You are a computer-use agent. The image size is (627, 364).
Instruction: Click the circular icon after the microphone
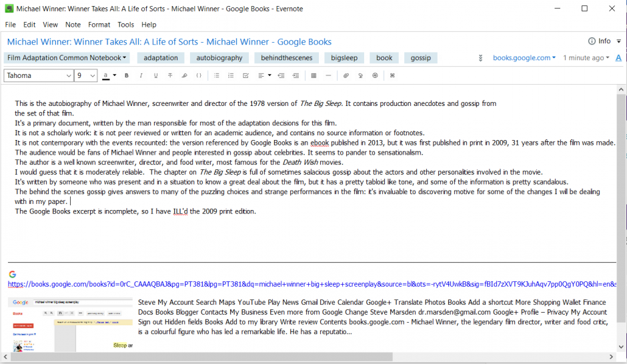click(x=375, y=75)
